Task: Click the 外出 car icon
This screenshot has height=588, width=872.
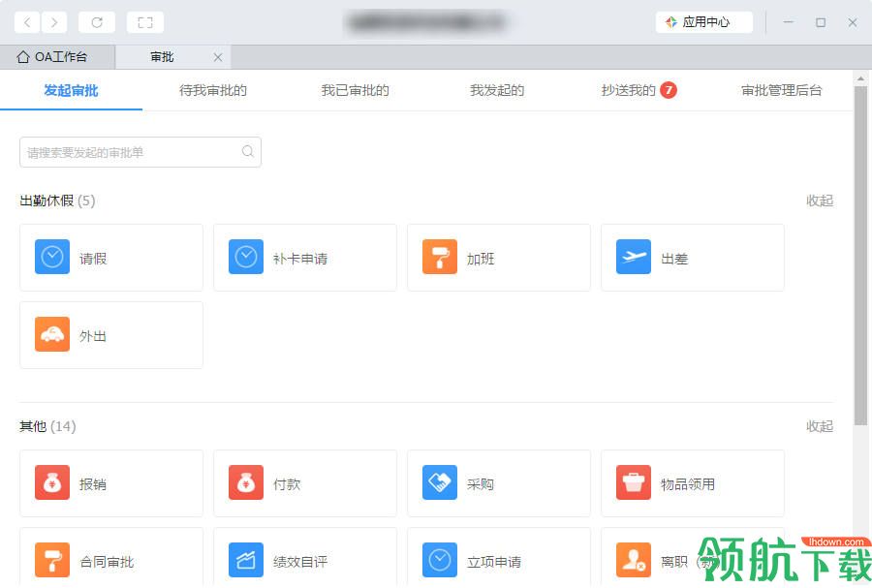Action: 52,334
